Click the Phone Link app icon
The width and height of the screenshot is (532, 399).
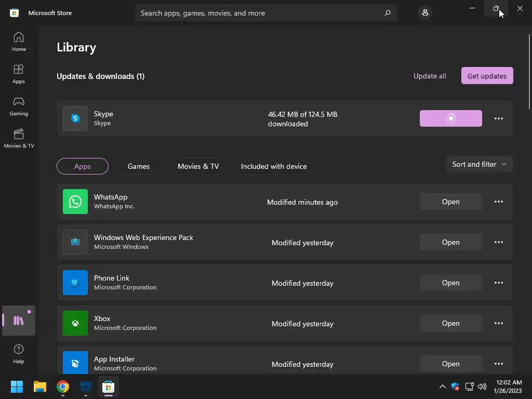point(75,283)
